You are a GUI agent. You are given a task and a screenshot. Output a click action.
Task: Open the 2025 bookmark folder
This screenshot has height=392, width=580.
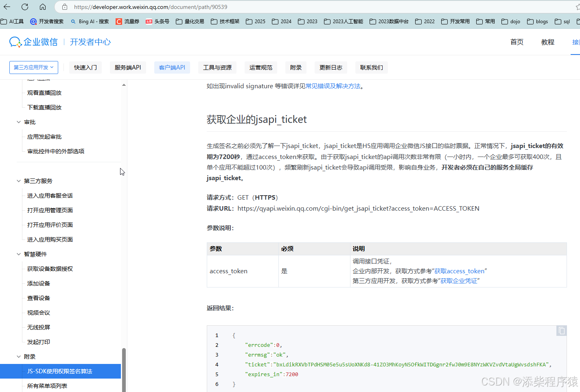256,22
